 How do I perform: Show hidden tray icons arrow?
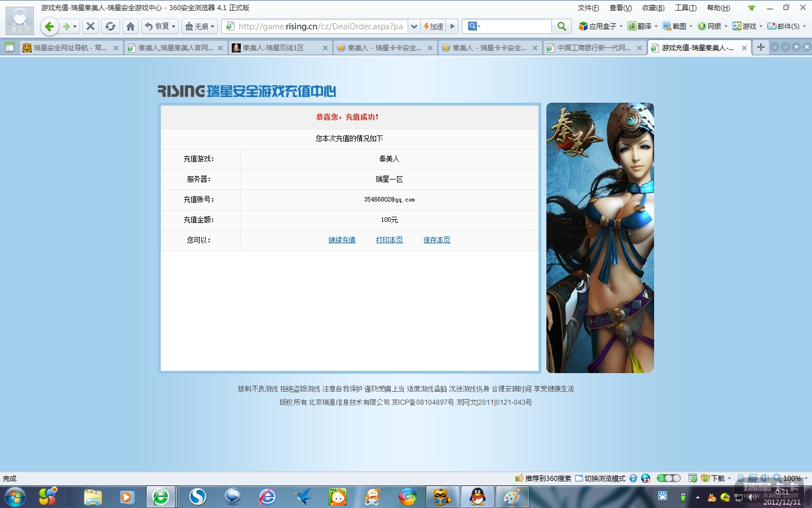(698, 497)
